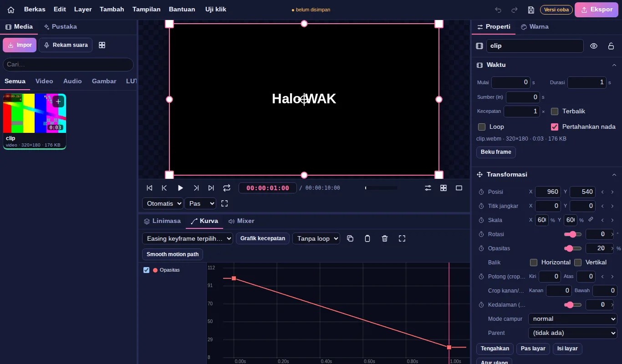The image size is (622, 364).
Task: Enter fullscreen preview next to Pas dropdown
Action: [224, 203]
